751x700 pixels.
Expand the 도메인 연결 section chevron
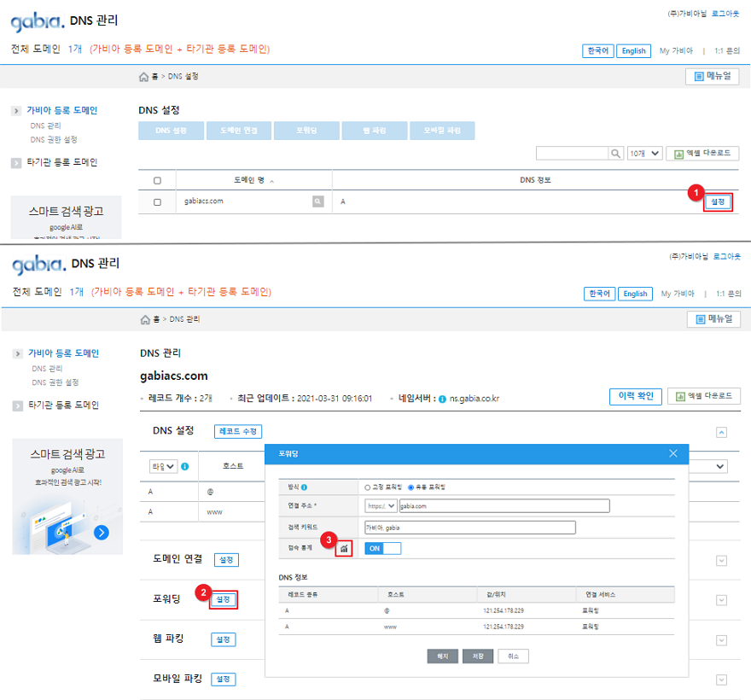pyautogui.click(x=722, y=561)
